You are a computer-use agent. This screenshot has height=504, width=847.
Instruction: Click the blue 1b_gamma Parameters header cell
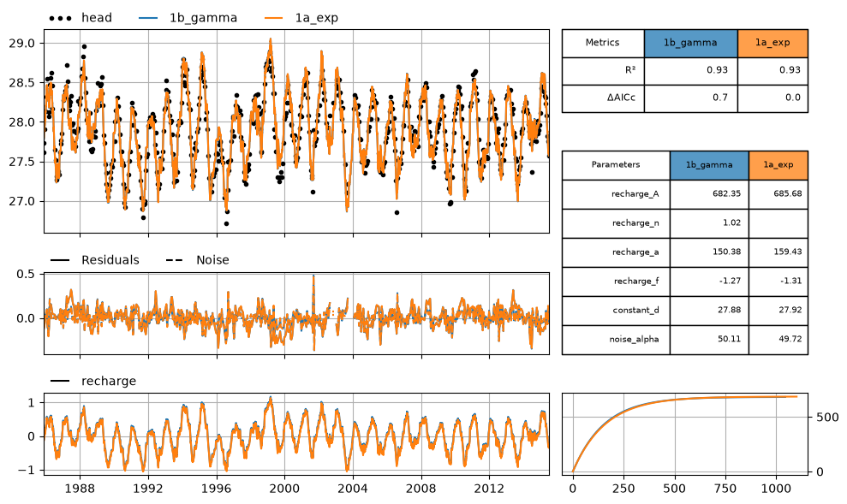[709, 165]
